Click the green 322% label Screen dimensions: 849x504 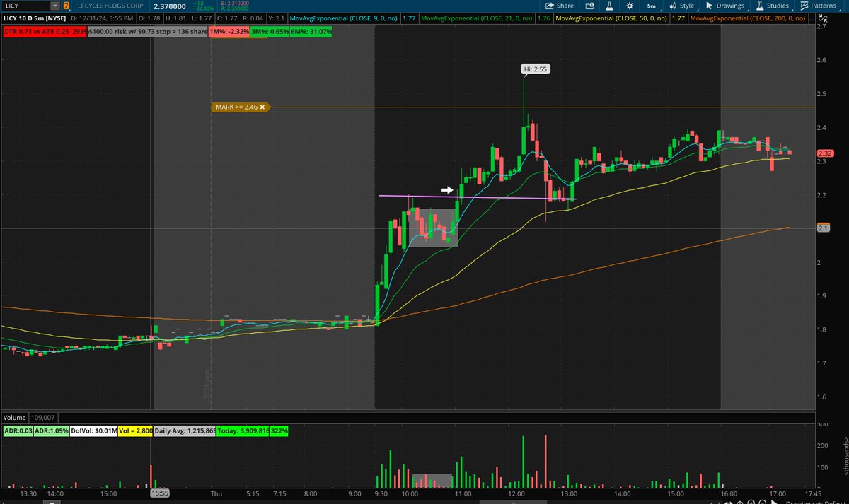tap(277, 430)
